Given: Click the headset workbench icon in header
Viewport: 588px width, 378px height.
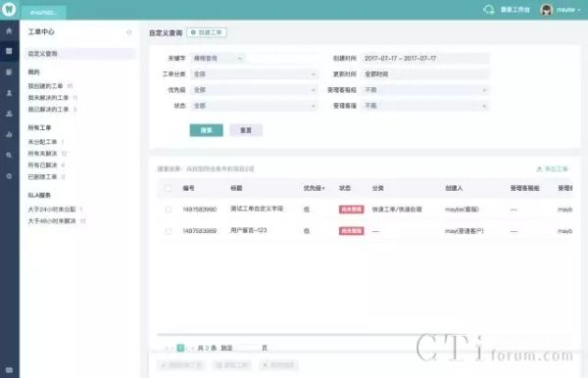Looking at the screenshot, I should [x=489, y=10].
